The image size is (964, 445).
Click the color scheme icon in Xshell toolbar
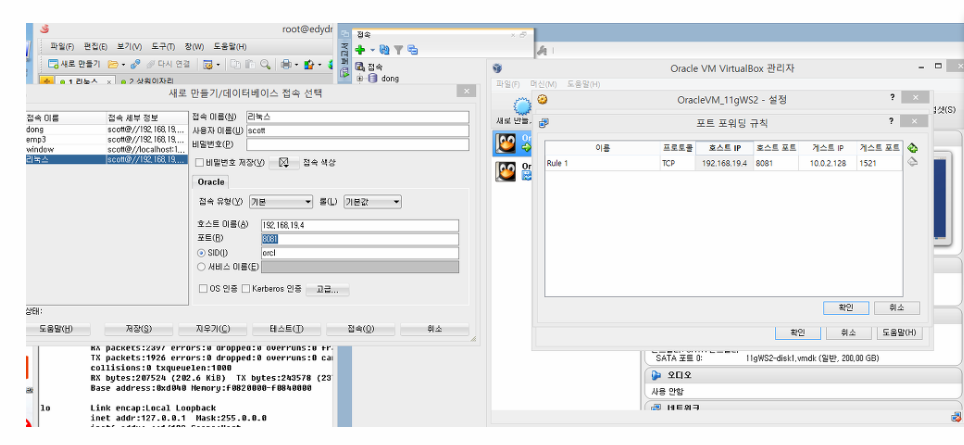coord(309,64)
